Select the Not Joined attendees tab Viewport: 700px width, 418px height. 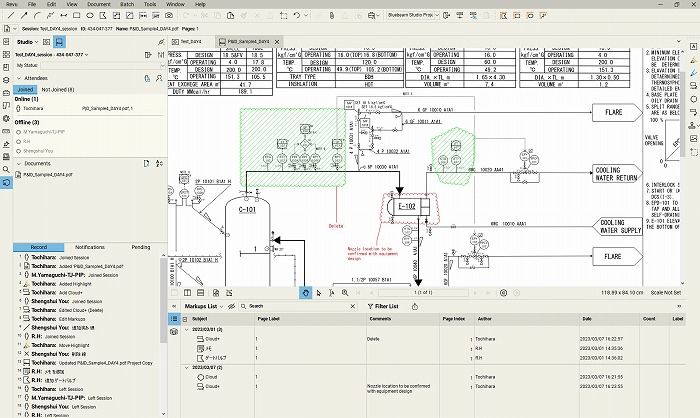[58, 89]
